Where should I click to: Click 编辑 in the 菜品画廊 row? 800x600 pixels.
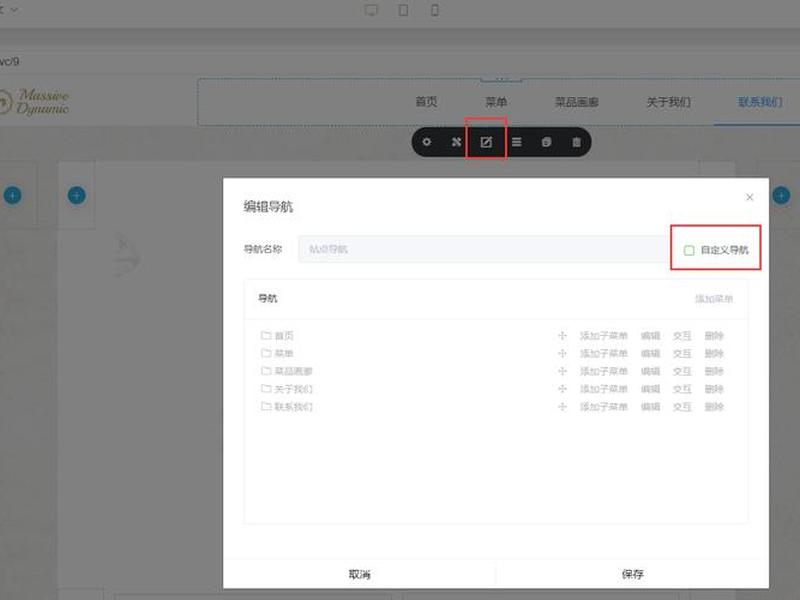[651, 371]
